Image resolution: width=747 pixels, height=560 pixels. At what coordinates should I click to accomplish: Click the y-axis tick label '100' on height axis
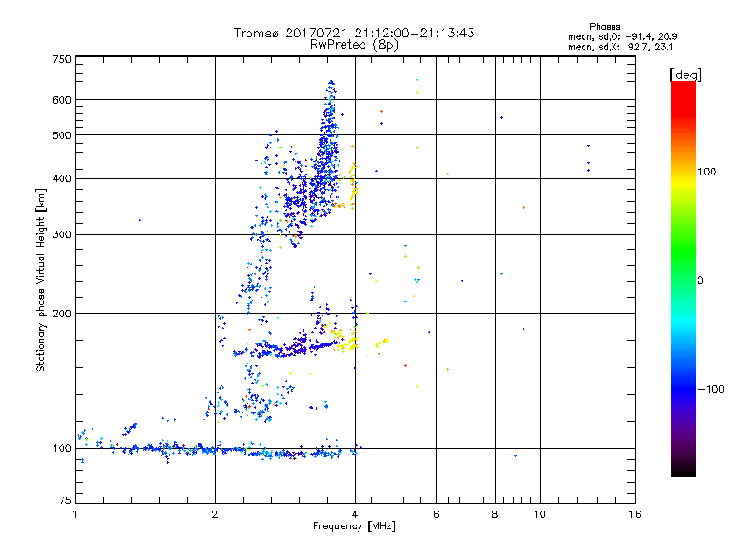[63, 449]
